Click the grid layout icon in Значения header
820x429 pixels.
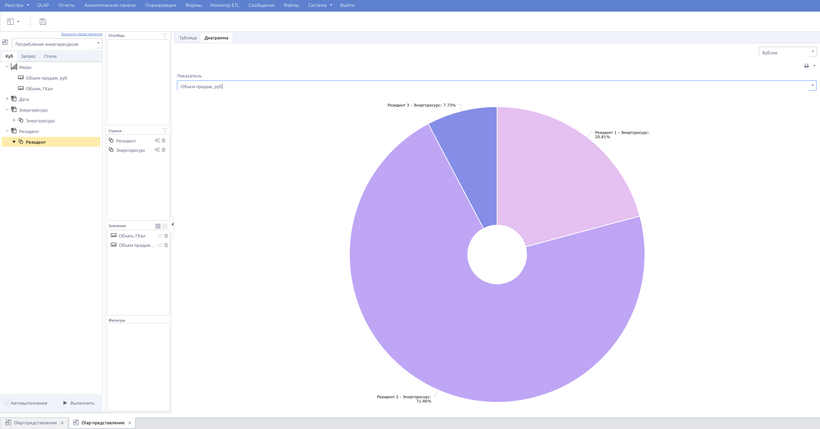click(158, 226)
